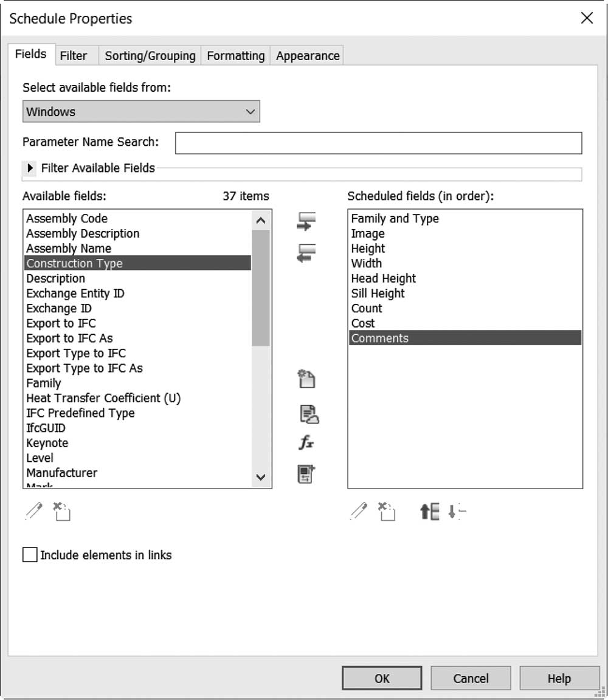Click the Parameter Name Search field
The image size is (608, 700).
pos(379,143)
